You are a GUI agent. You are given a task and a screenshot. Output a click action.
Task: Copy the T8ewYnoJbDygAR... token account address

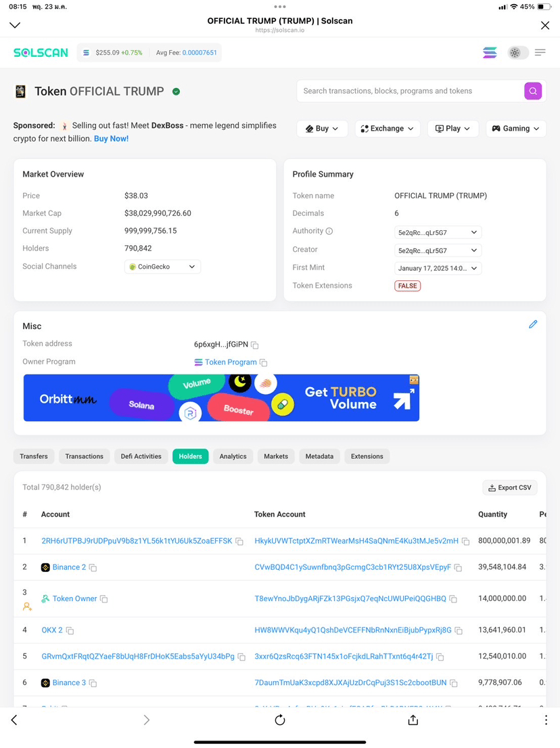[454, 599]
